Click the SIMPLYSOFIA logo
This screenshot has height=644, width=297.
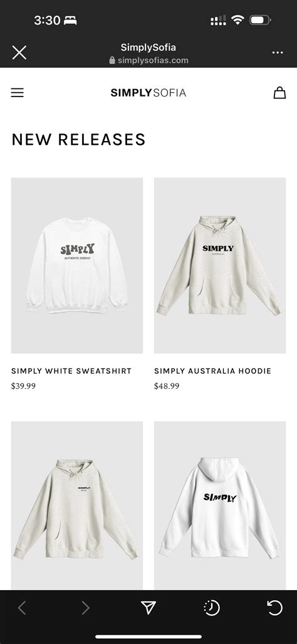148,93
